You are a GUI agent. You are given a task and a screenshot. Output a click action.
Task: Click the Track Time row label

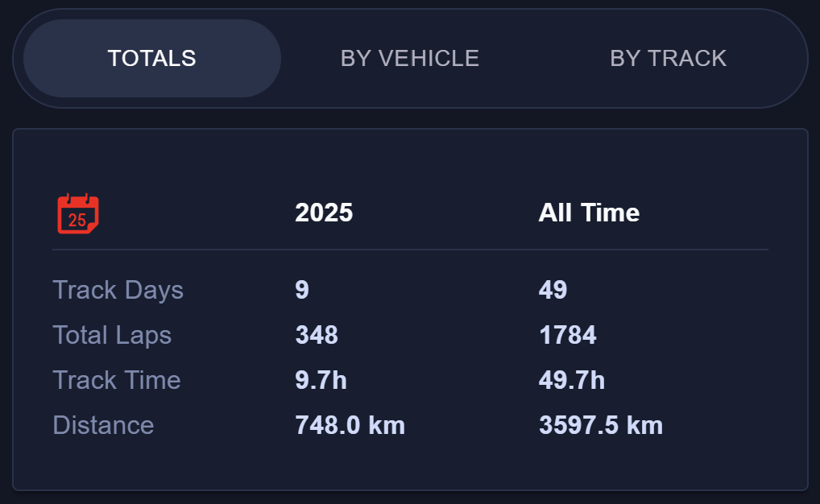pos(116,380)
